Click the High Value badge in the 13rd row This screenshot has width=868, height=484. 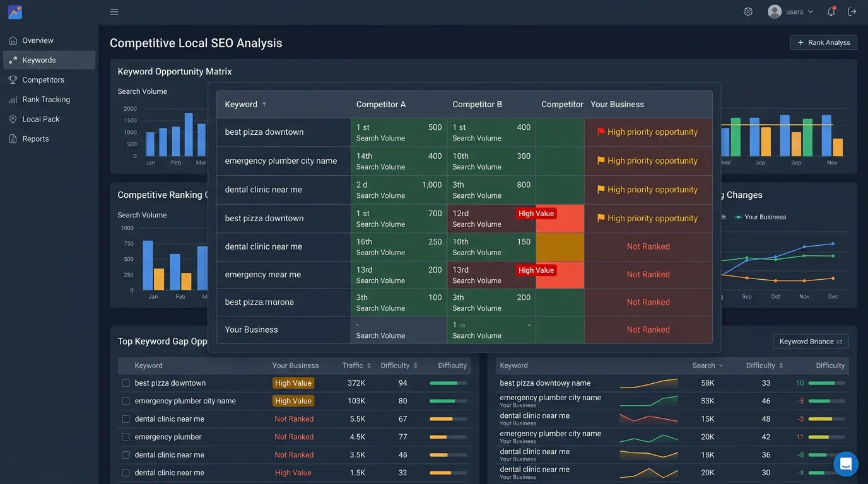536,270
